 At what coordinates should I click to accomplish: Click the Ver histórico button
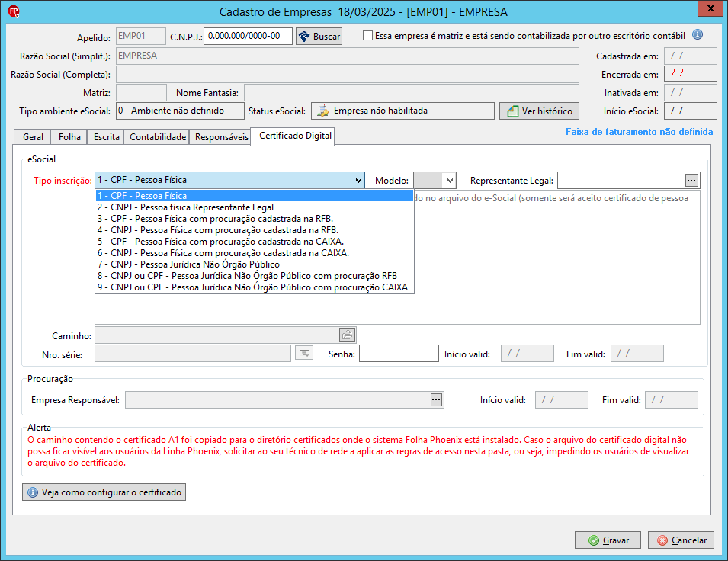[x=538, y=111]
